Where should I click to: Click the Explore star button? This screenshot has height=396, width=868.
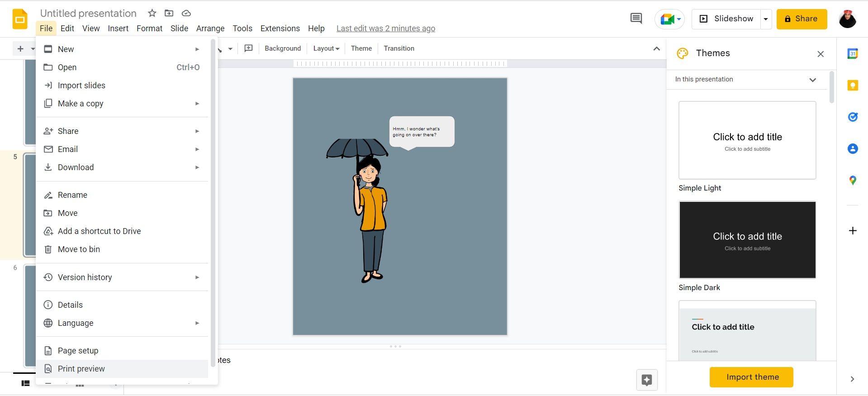647,380
